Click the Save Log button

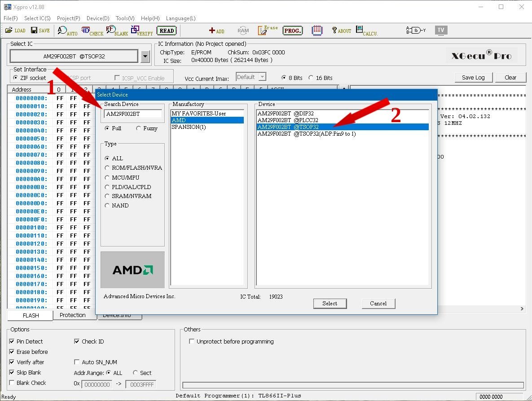click(473, 77)
